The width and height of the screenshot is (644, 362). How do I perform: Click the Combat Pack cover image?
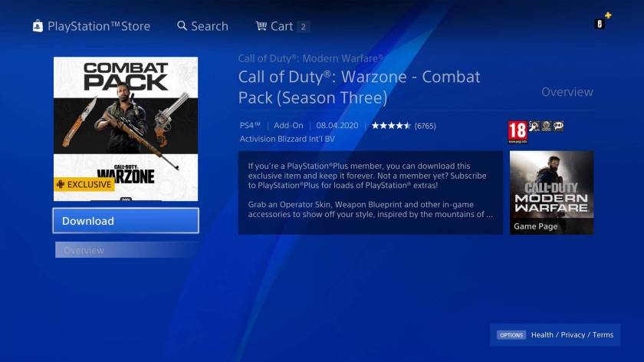126,129
